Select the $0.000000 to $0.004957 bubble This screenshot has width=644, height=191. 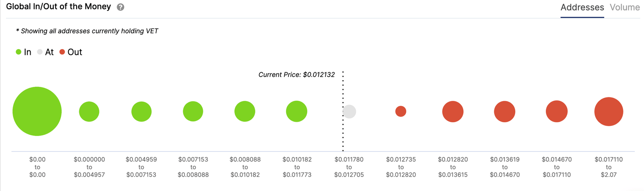[x=89, y=112]
